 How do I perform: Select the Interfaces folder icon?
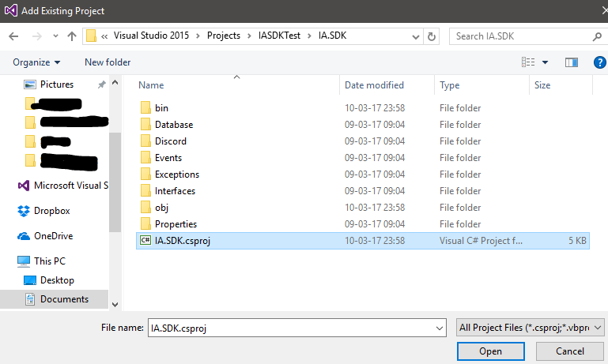[x=145, y=191]
